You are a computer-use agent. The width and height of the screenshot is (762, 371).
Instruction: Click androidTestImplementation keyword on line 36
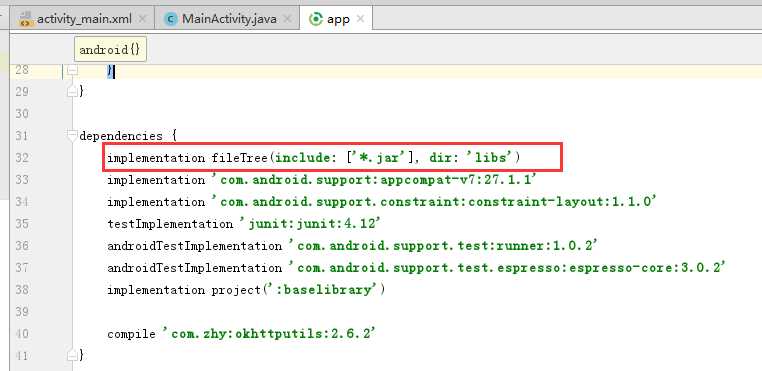[194, 246]
